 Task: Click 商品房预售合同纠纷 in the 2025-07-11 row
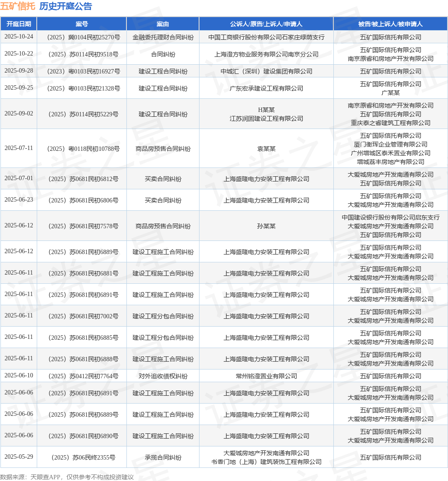[x=163, y=149]
